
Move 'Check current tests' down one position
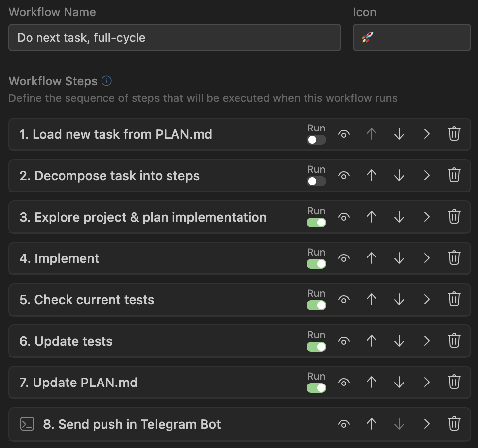point(399,299)
